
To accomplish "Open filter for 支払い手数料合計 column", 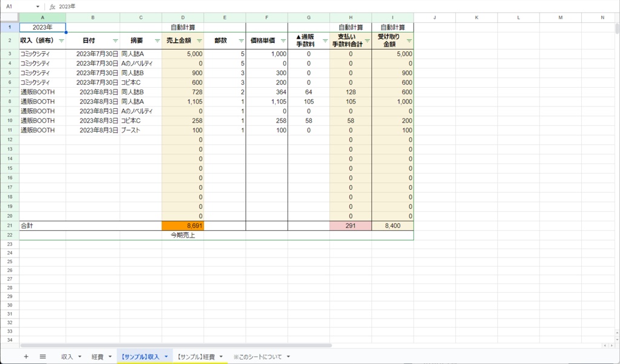I will coord(367,41).
